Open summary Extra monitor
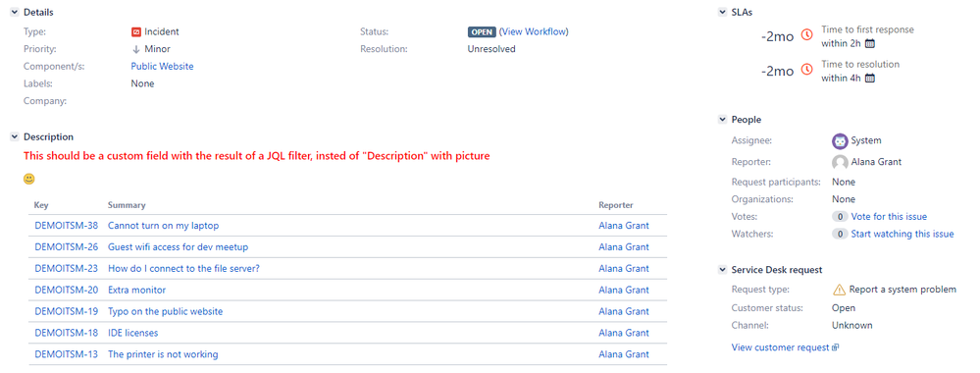The image size is (980, 373). tap(137, 290)
